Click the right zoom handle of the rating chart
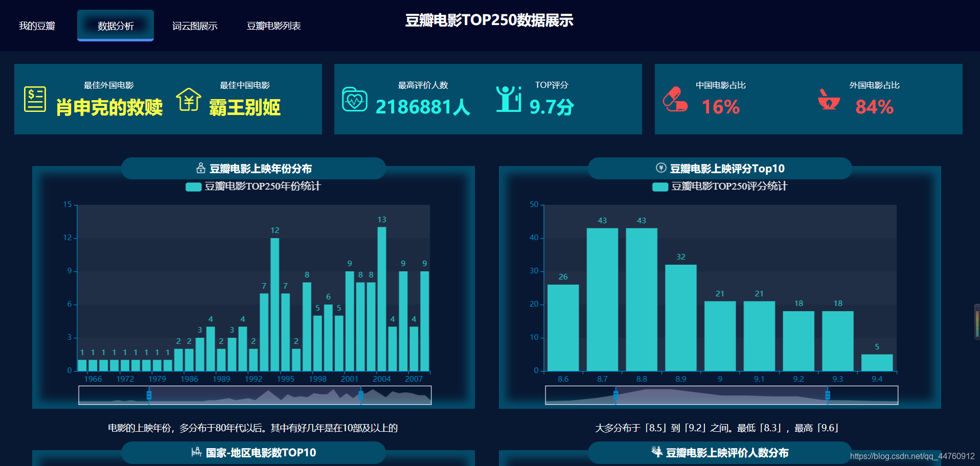980x466 pixels. [x=828, y=395]
